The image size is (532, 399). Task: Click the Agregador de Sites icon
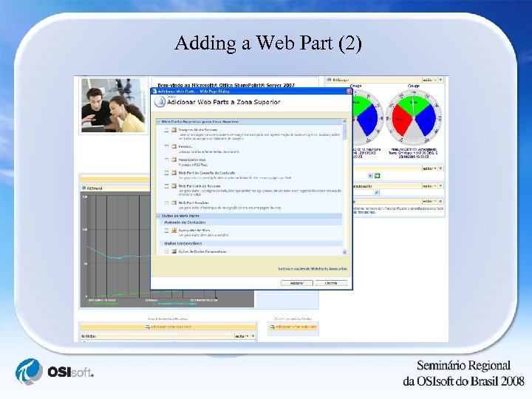(x=174, y=231)
